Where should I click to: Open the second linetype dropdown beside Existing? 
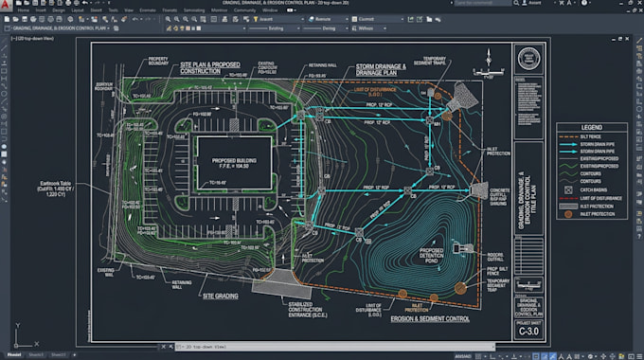click(325, 28)
